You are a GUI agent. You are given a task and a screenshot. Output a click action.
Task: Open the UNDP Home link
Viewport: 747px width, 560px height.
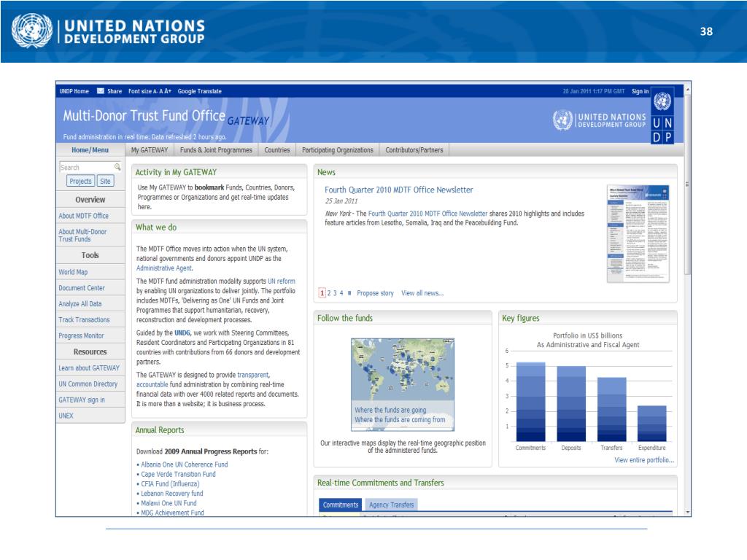pos(74,91)
